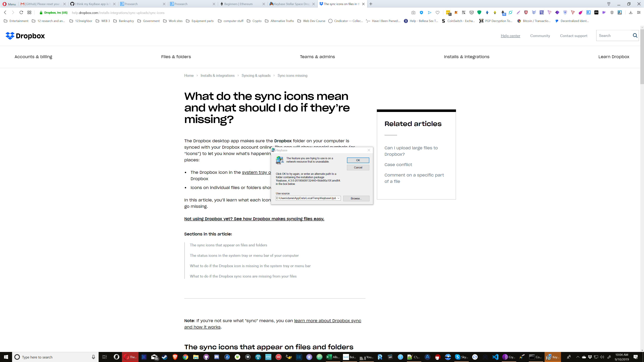Viewport: 644px width, 362px height.
Task: Click the Browse button in the Keybase dialog
Action: [356, 198]
